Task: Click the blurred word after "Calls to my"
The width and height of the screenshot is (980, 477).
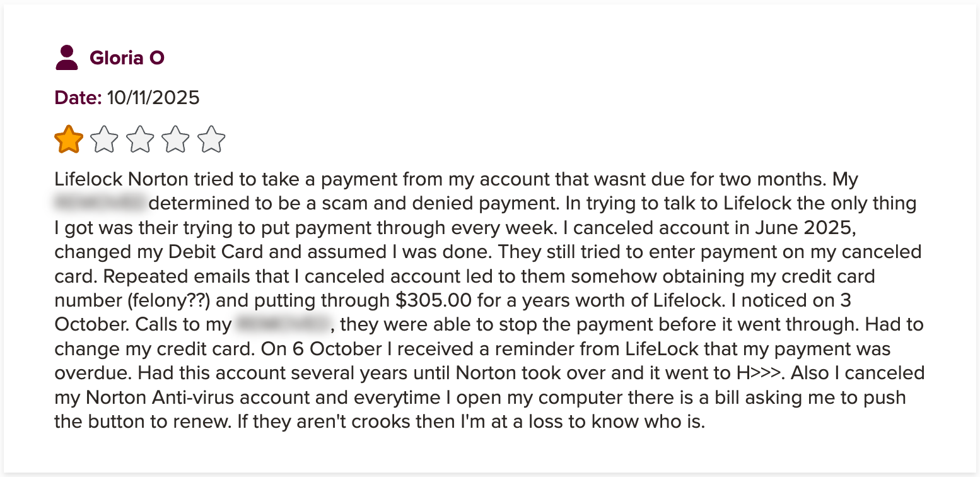Action: coord(283,325)
